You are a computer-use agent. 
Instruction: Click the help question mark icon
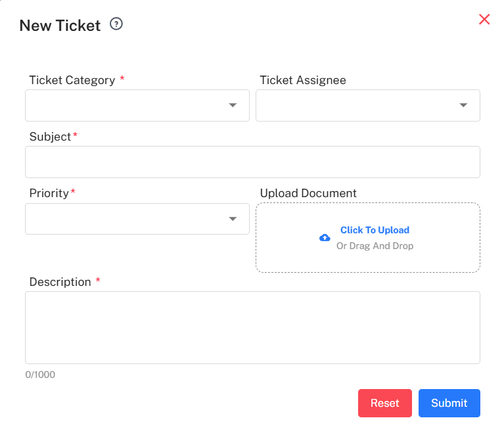pos(116,25)
